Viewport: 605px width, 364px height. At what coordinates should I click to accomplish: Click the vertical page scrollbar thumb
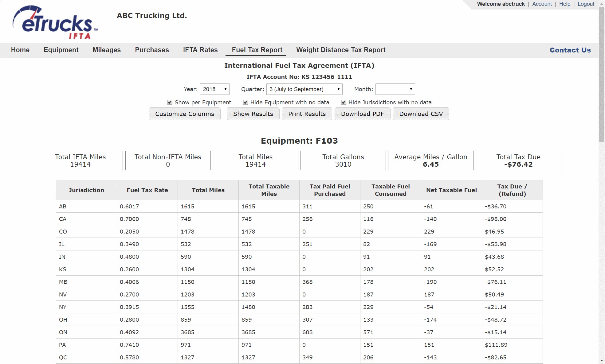click(602, 74)
